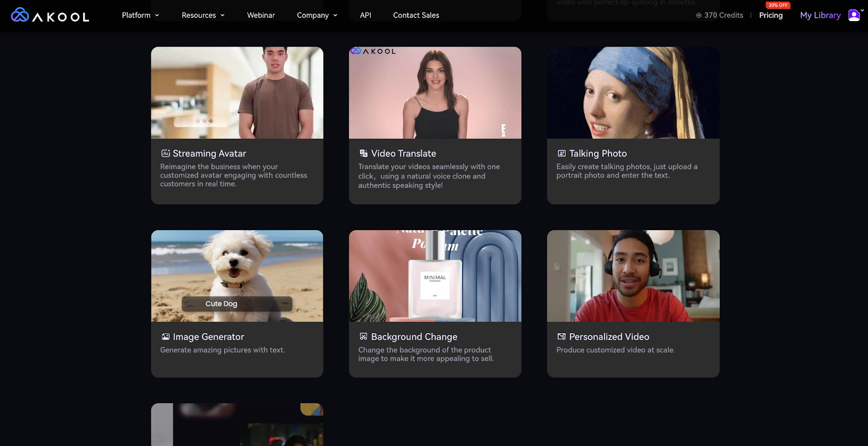Go to the Webinar page

(261, 15)
